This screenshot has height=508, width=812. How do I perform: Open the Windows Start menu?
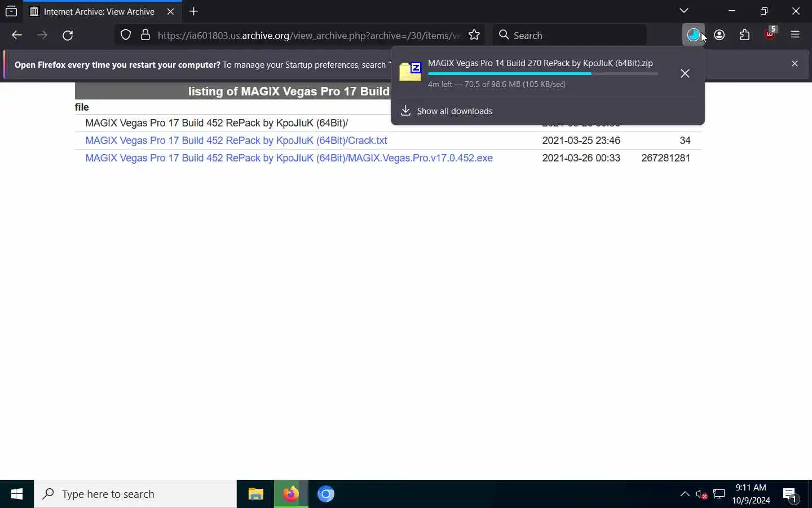[x=17, y=494]
